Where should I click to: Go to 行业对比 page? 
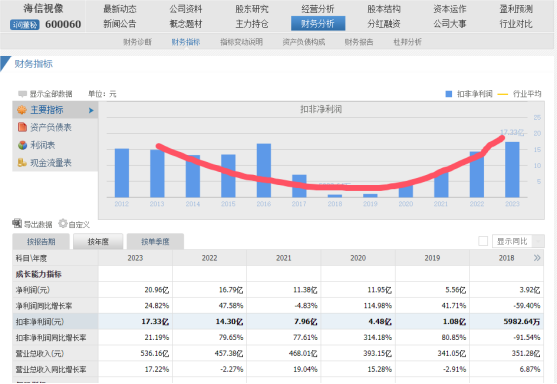point(516,24)
